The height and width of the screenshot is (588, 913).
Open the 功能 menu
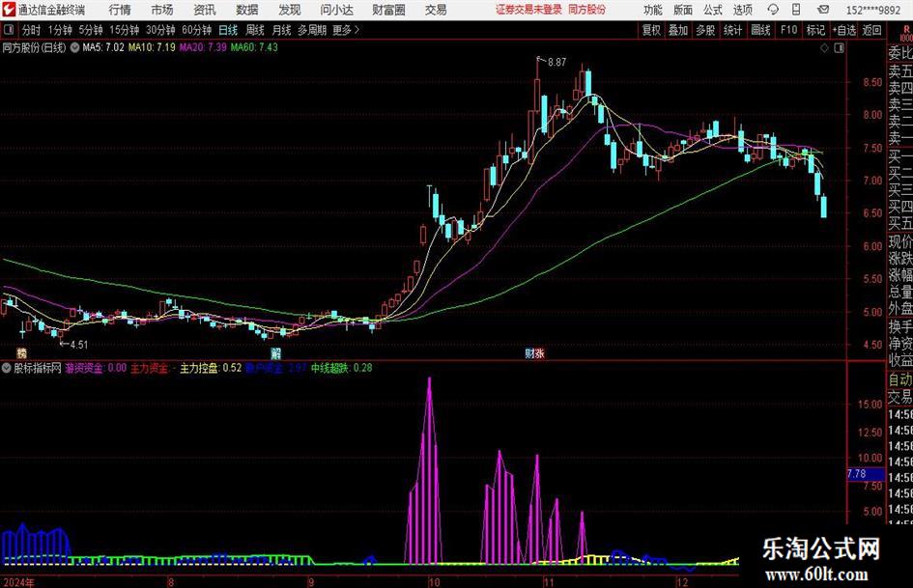coord(653,10)
